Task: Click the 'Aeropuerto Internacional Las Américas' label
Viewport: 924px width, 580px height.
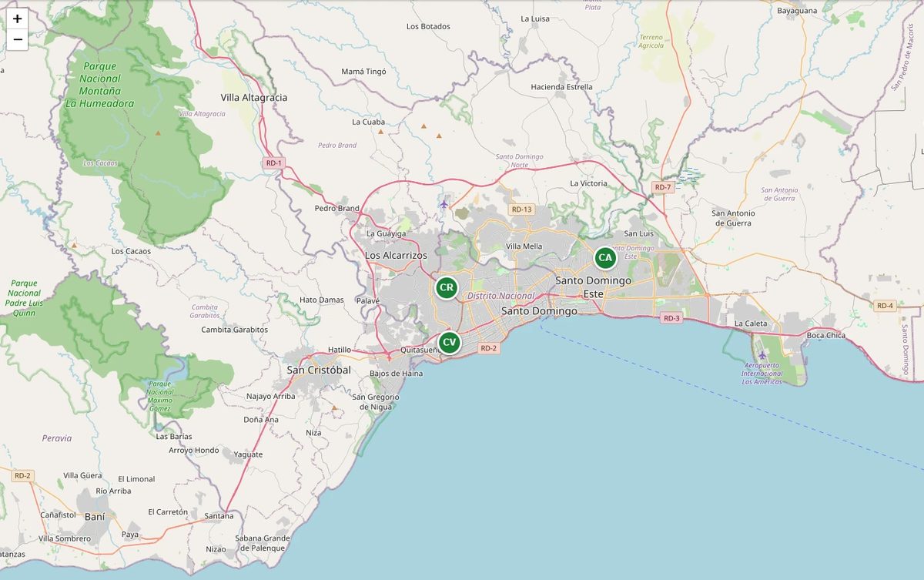Action: (x=762, y=374)
